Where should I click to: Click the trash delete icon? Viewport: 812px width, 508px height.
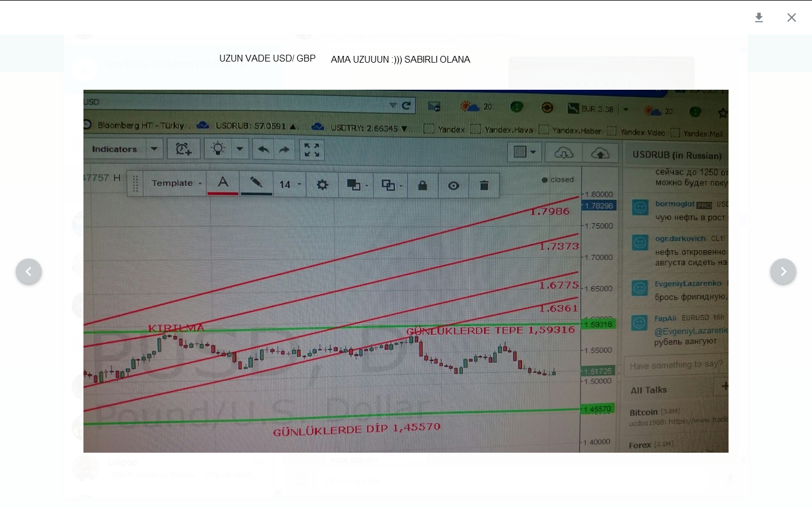[x=484, y=186]
